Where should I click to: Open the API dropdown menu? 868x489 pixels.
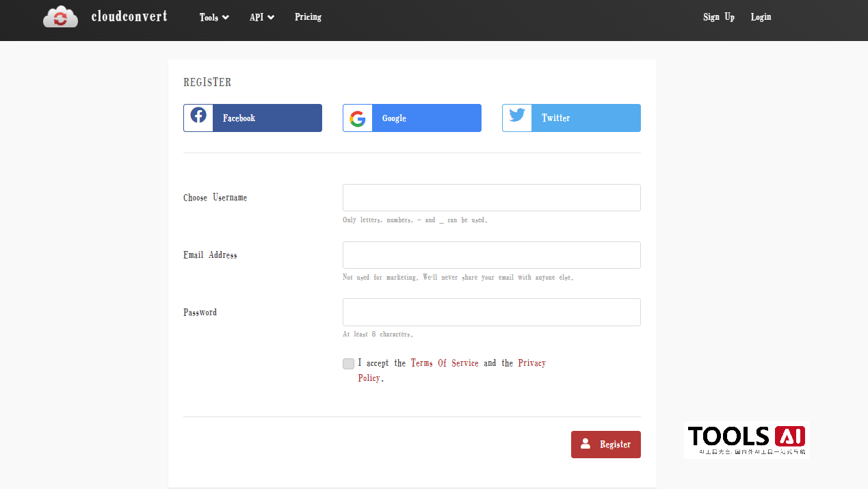262,17
